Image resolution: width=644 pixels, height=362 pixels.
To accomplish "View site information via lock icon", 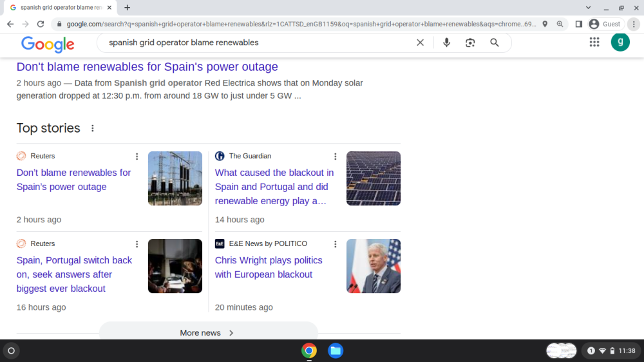I will click(x=59, y=24).
